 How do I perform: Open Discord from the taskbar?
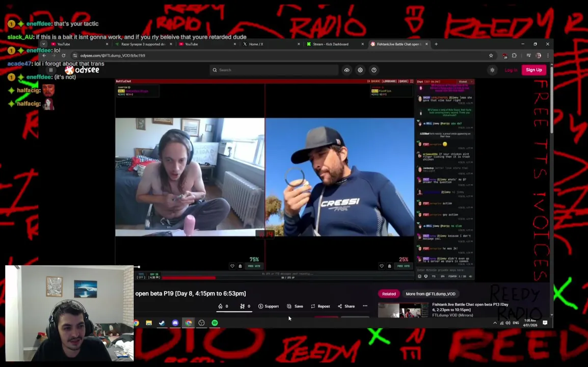coord(175,323)
